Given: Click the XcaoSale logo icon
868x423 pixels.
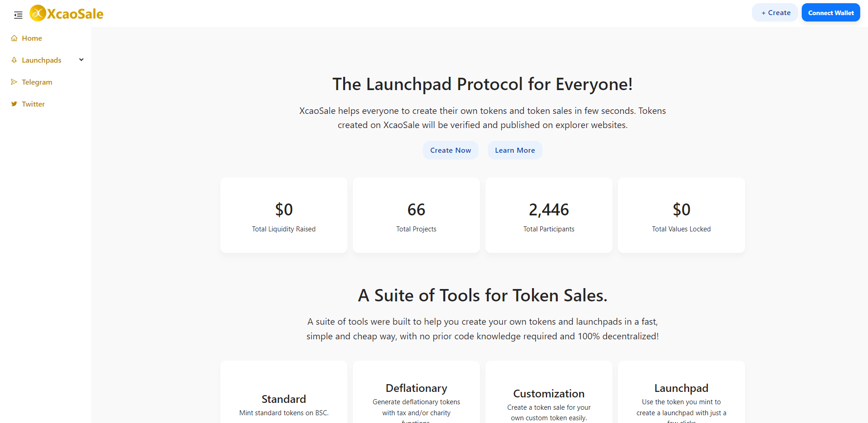Looking at the screenshot, I should tap(38, 13).
